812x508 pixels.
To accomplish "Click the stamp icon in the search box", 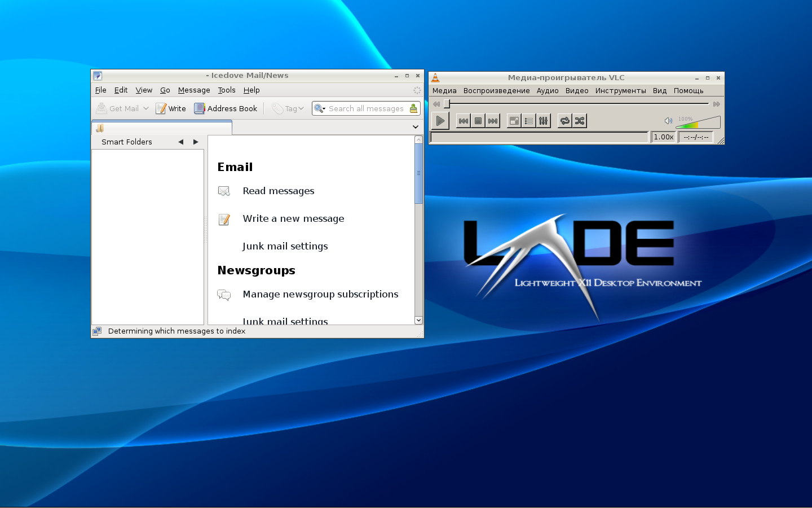I will pyautogui.click(x=413, y=108).
